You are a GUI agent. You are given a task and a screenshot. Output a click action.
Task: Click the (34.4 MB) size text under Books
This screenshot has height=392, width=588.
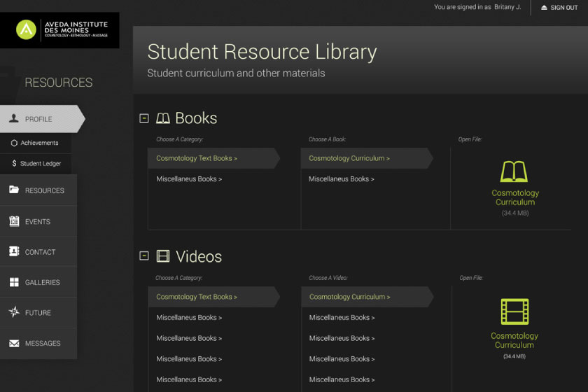coord(515,213)
